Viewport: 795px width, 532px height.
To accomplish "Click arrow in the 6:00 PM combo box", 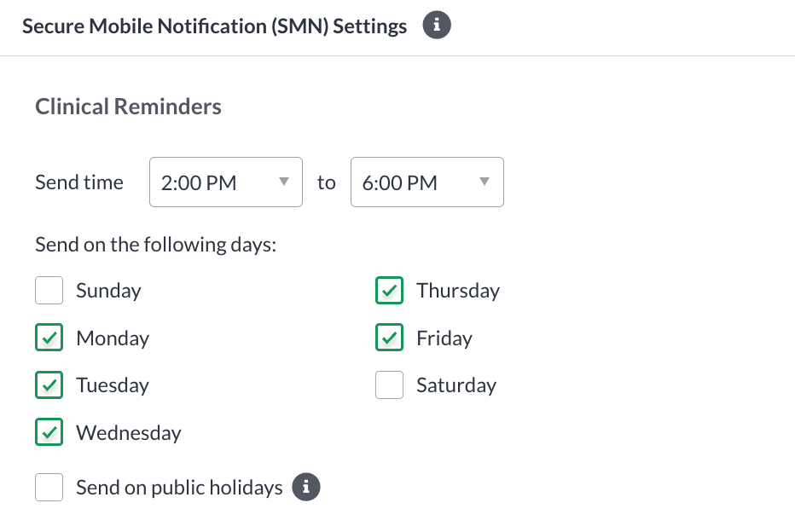I will (x=485, y=182).
